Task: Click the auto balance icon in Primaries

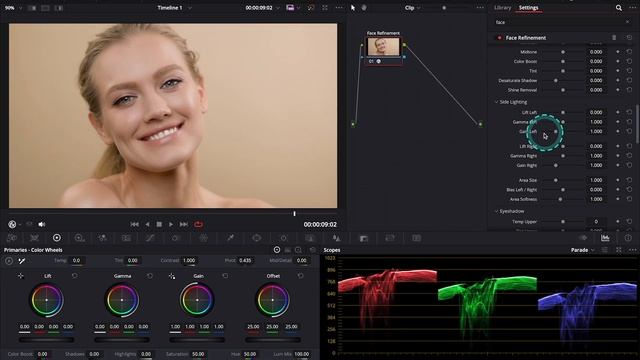Action: tap(9, 260)
